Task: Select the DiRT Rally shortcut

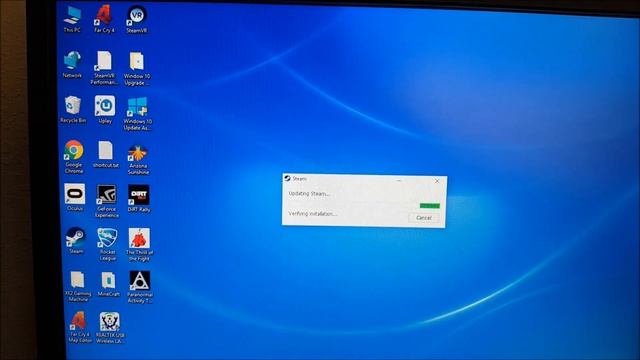Action: click(139, 198)
